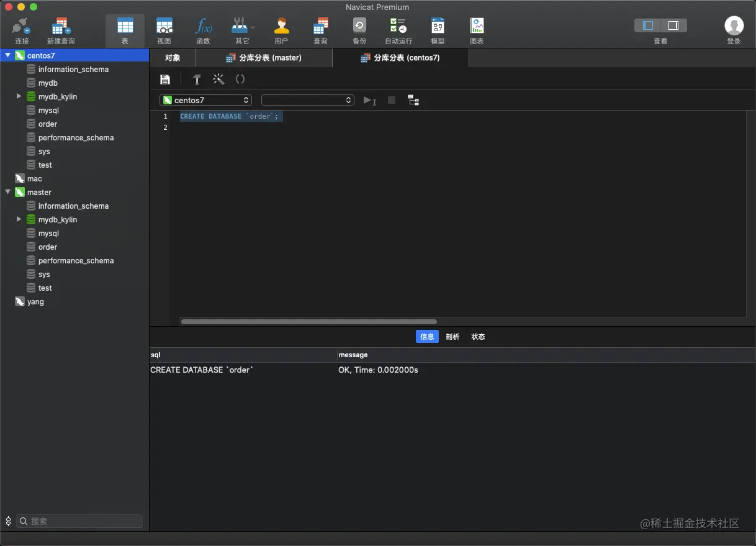The image size is (756, 546).
Task: Save the query with the floppy icon
Action: coord(165,80)
